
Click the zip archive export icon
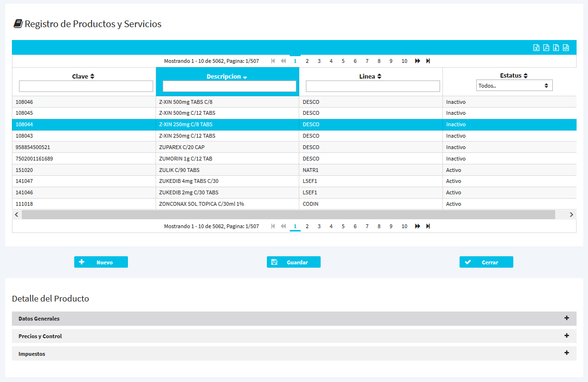point(556,48)
